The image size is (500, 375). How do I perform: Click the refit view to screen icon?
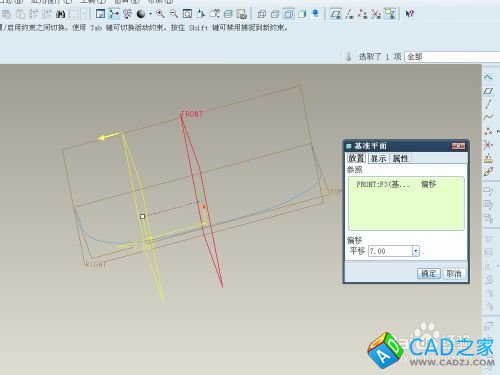coord(187,14)
